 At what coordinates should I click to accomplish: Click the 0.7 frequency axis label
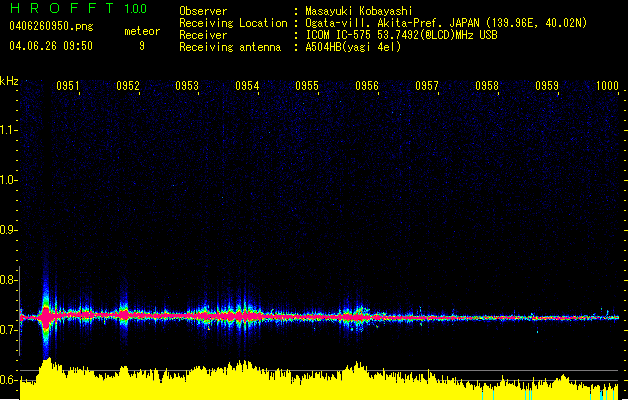pyautogui.click(x=9, y=330)
